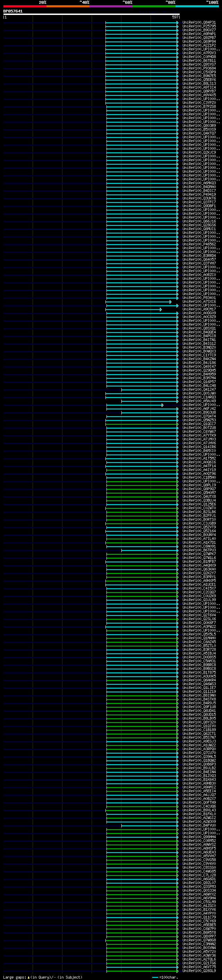The width and height of the screenshot is (222, 980).
Task: Click the UniRef100_B9N7E5 entry
Action: 199,76
